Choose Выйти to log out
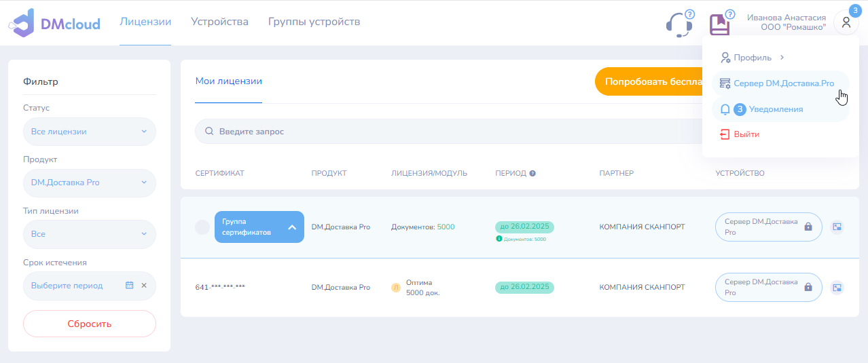This screenshot has width=868, height=363. coord(746,134)
